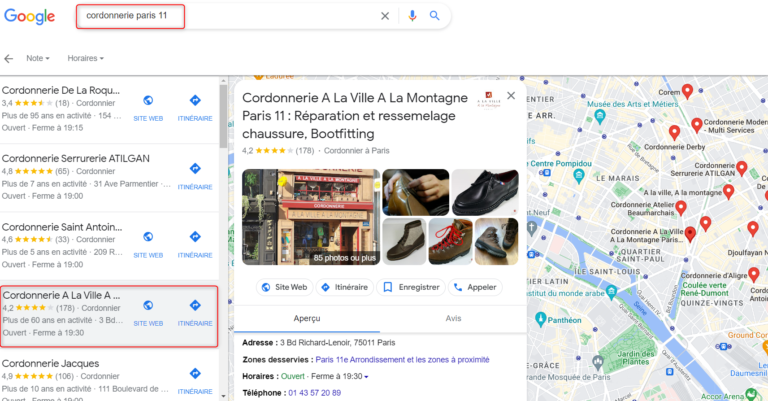Click the results list scrollbar up arrow
Image resolution: width=768 pixels, height=401 pixels.
(x=223, y=81)
